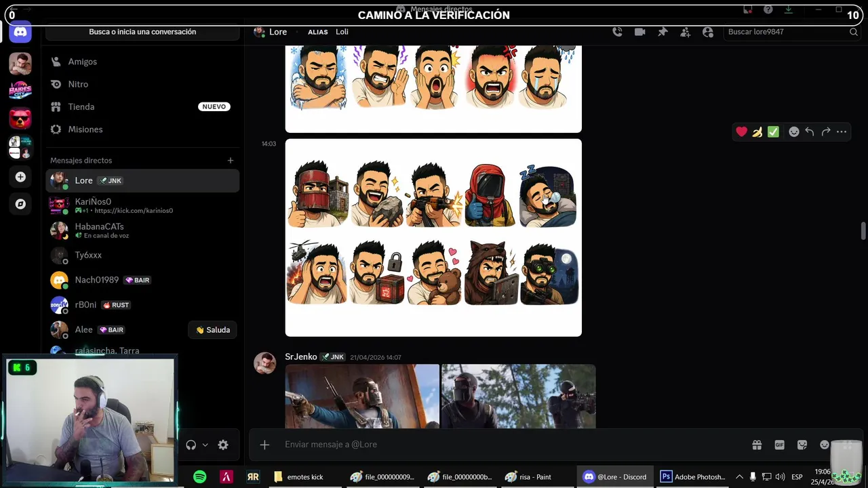Screen dimensions: 868x488
Task: Switch to Adobe Photoshop in taskbar
Action: coord(693,476)
